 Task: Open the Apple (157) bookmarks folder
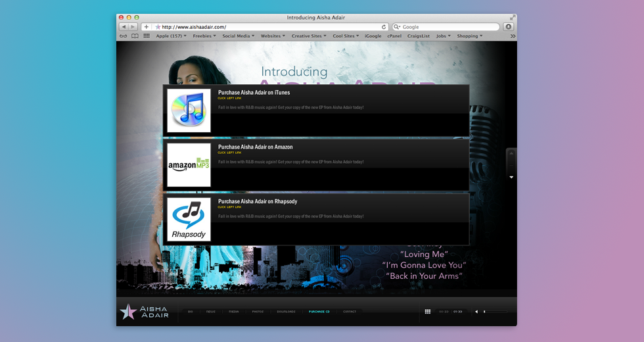[171, 36]
